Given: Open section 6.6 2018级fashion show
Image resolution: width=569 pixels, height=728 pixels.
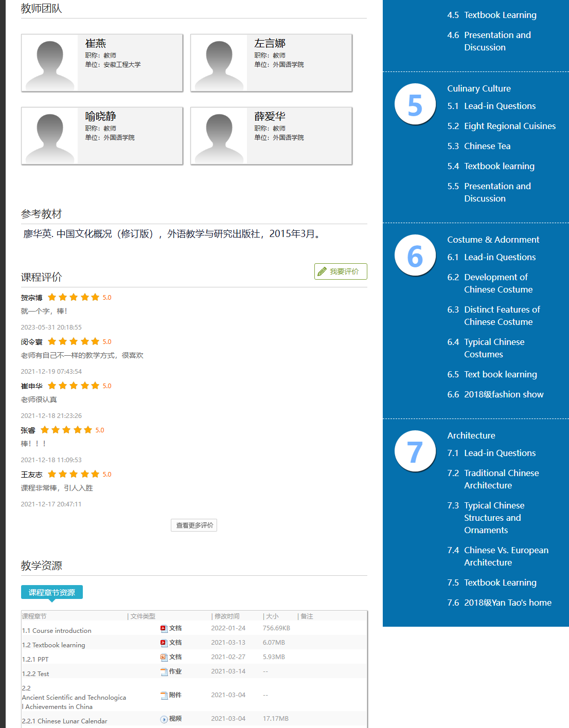Looking at the screenshot, I should coord(503,394).
